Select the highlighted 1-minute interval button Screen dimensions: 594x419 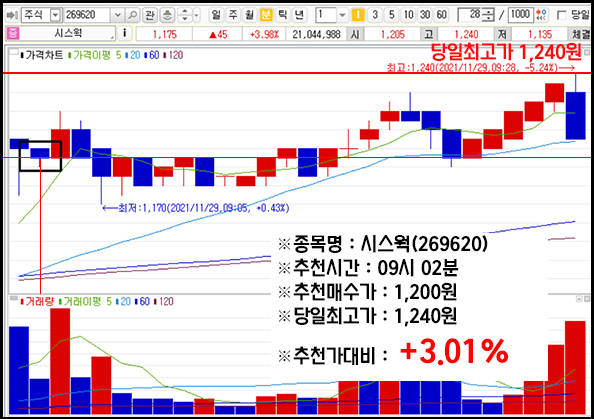tap(358, 15)
